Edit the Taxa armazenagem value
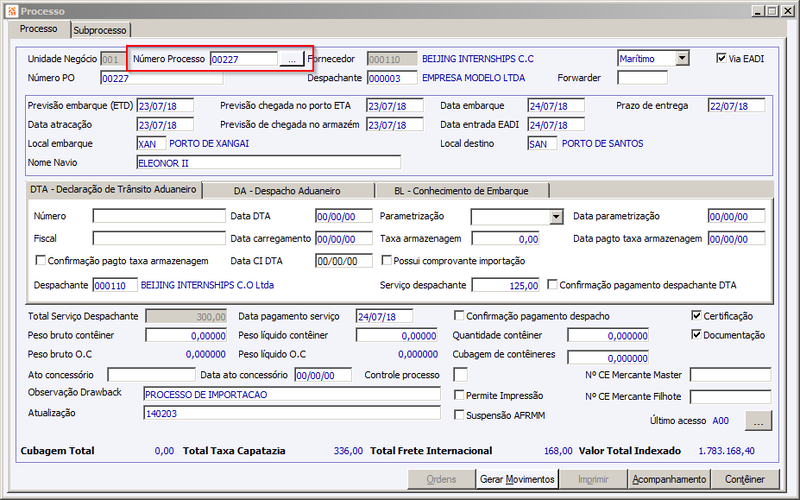This screenshot has height=500, width=800. (x=506, y=239)
